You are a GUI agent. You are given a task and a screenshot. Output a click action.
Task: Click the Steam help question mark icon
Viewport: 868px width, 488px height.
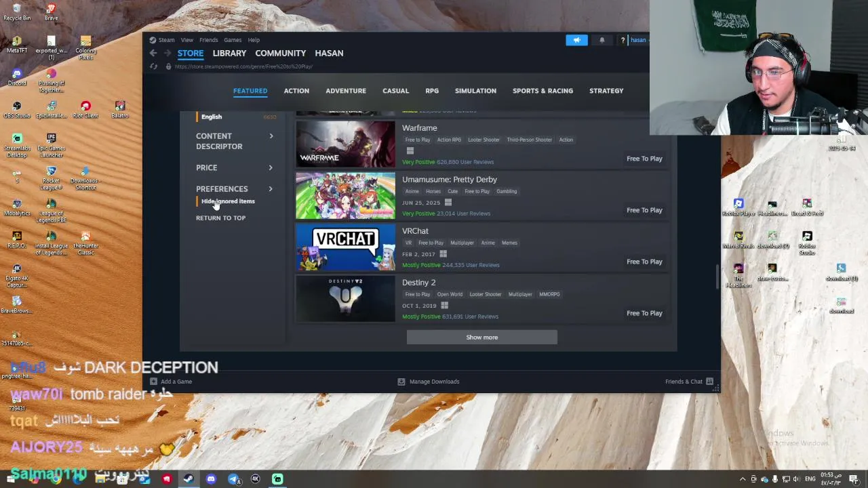623,40
